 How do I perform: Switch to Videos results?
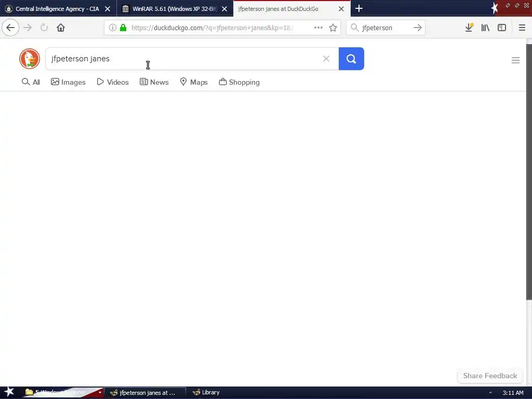tap(113, 82)
